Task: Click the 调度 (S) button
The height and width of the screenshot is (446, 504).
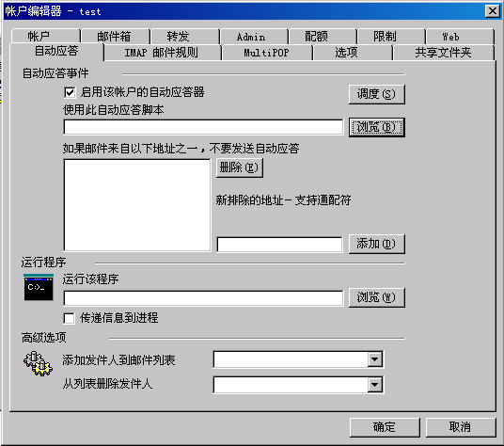Action: [377, 94]
